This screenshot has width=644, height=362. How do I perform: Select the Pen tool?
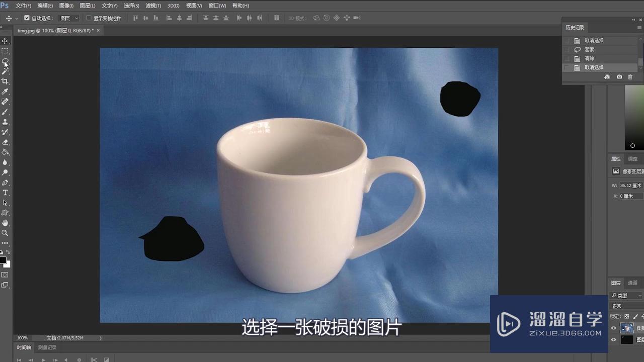coord(5,183)
